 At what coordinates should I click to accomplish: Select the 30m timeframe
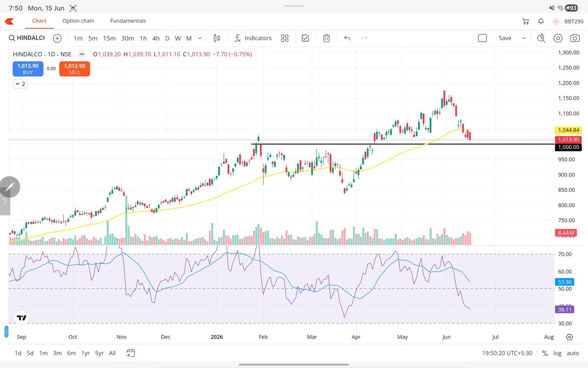click(127, 38)
